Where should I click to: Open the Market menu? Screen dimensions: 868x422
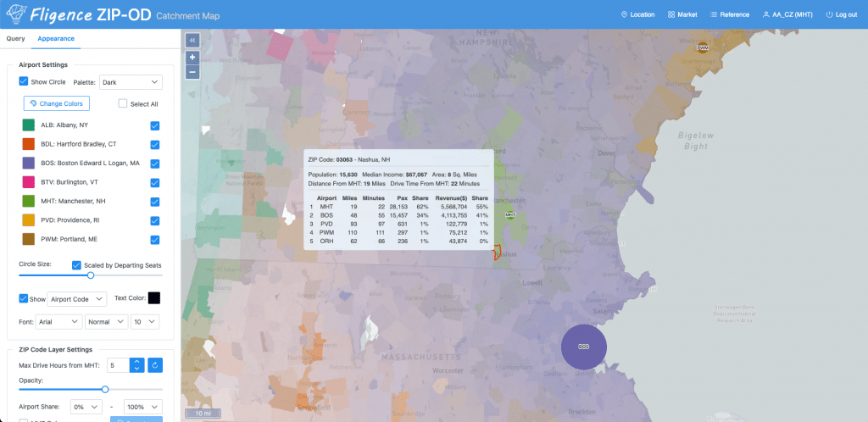(x=682, y=14)
